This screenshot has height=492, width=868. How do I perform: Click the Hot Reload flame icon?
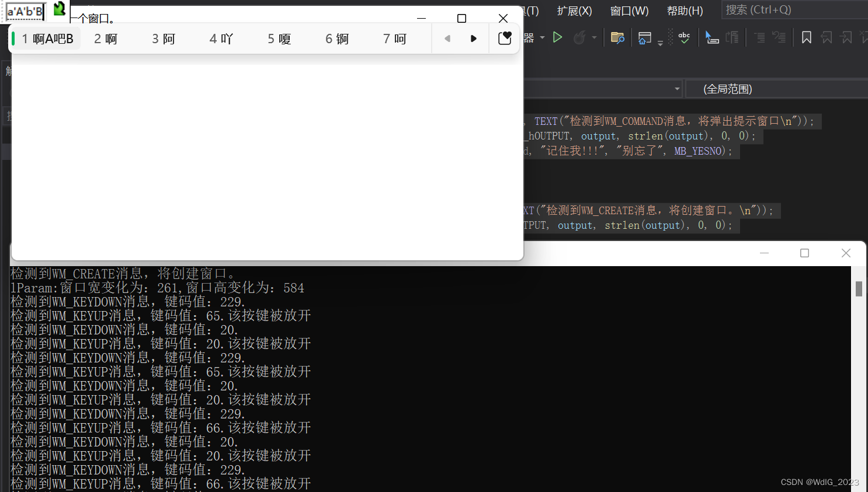click(x=579, y=38)
